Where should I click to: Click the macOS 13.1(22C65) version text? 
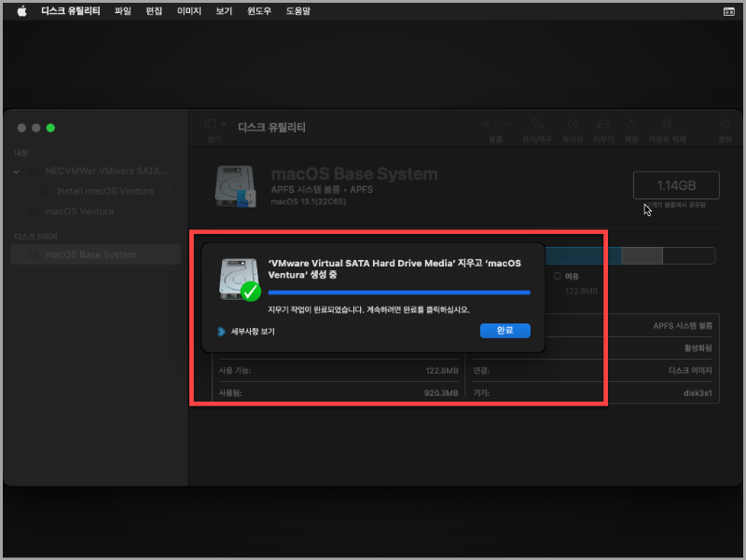pos(309,201)
